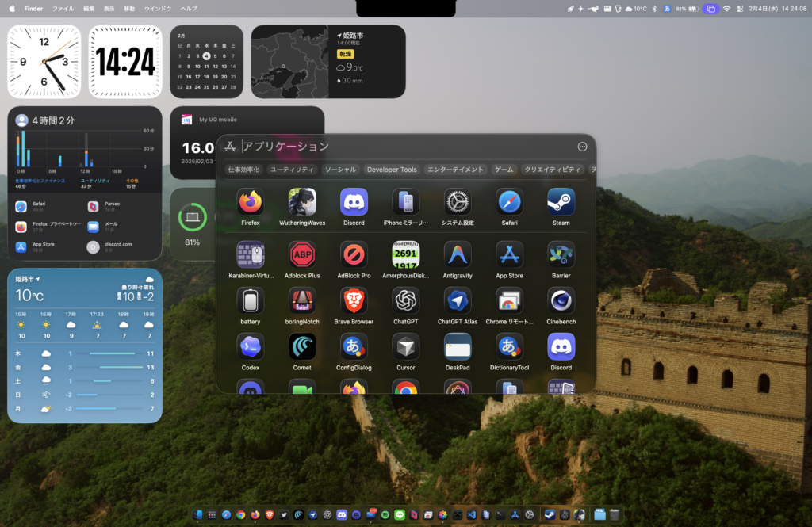Toggle Bluetooth from the menu bar
Screen dimensions: 812x527
pos(655,9)
